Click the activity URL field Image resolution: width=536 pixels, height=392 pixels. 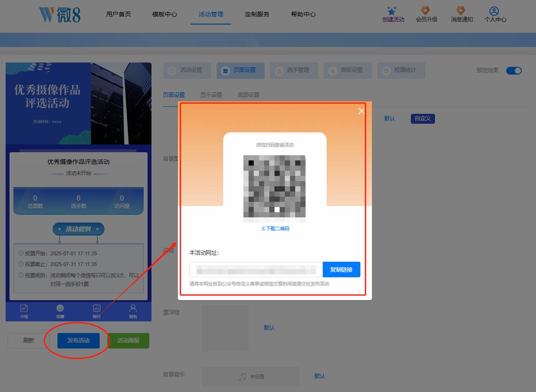click(x=256, y=270)
